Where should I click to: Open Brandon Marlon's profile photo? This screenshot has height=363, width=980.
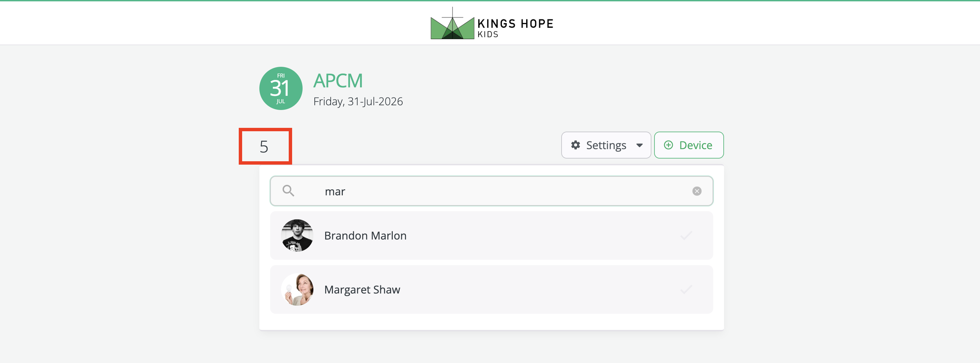click(297, 236)
